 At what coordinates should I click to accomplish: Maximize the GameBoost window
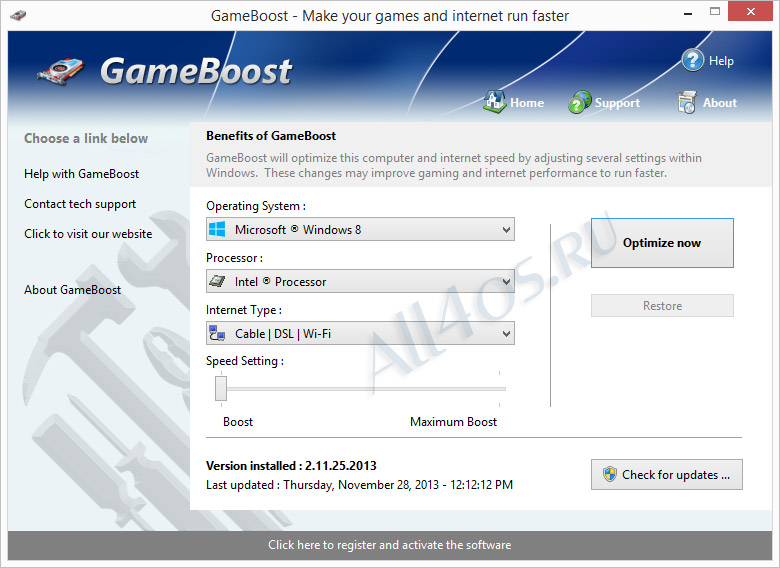pyautogui.click(x=715, y=11)
